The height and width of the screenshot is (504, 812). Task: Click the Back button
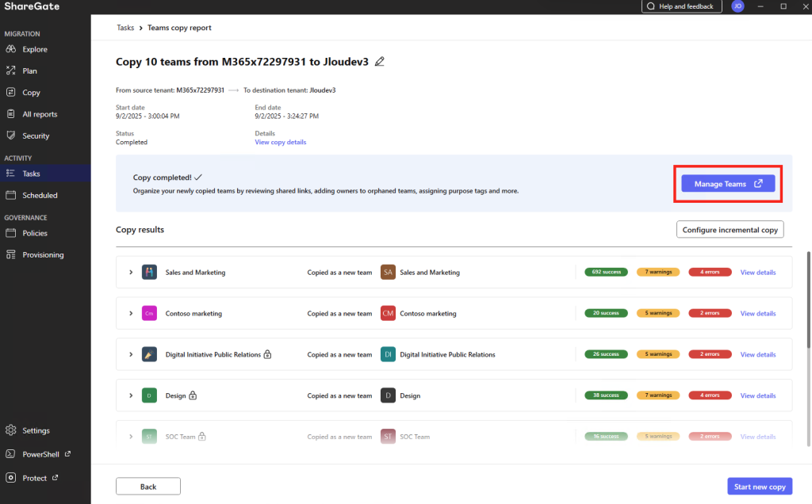(x=148, y=487)
